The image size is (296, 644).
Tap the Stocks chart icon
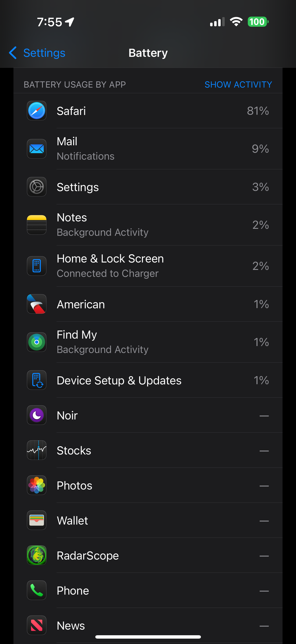coord(37,450)
